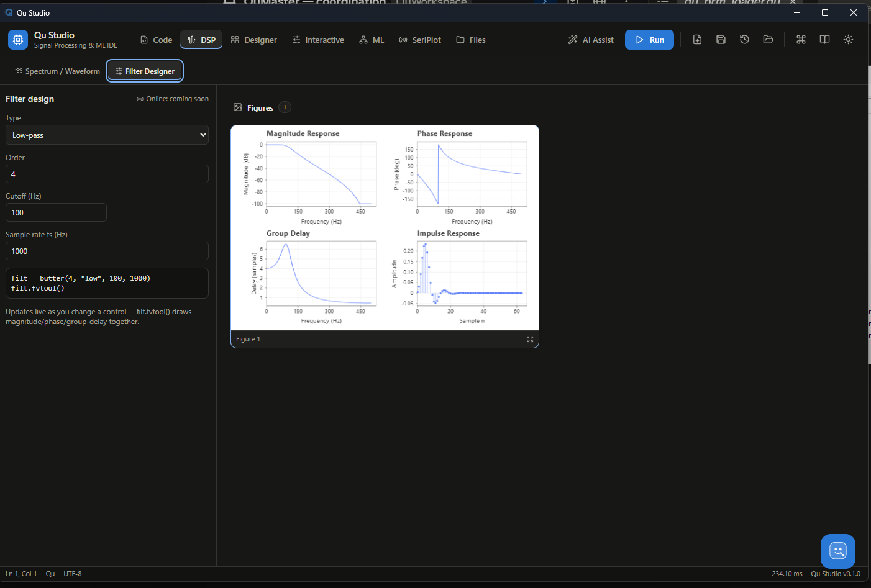Open the Designer tab
Image resolution: width=871 pixels, height=588 pixels.
253,40
